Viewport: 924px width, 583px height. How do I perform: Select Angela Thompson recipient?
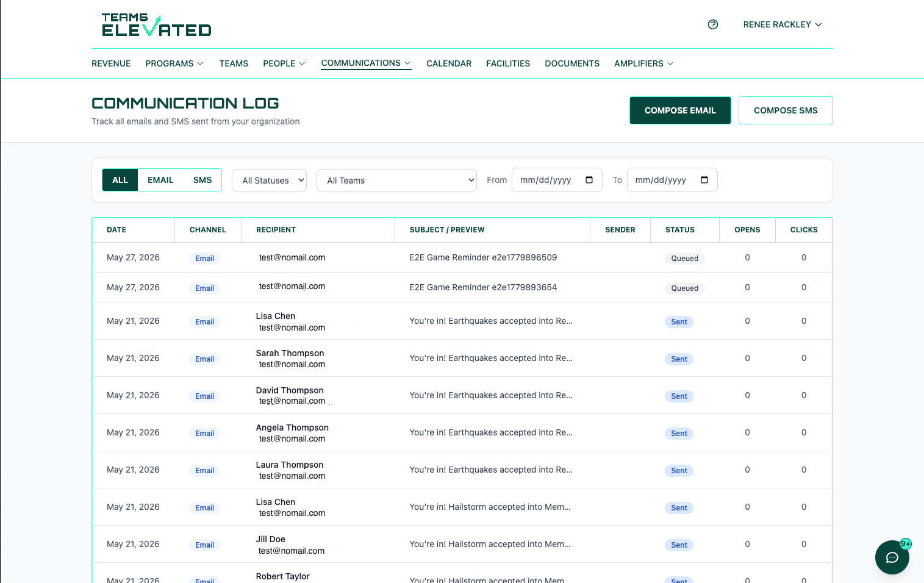(x=292, y=427)
